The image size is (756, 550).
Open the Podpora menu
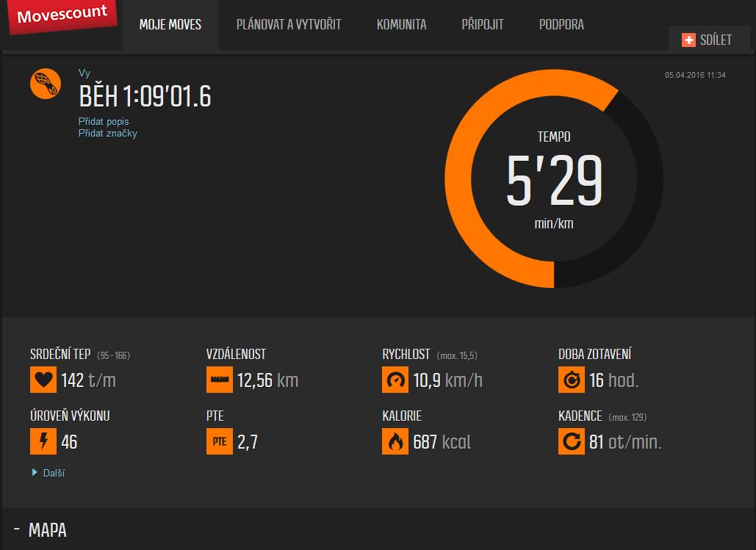(x=561, y=25)
